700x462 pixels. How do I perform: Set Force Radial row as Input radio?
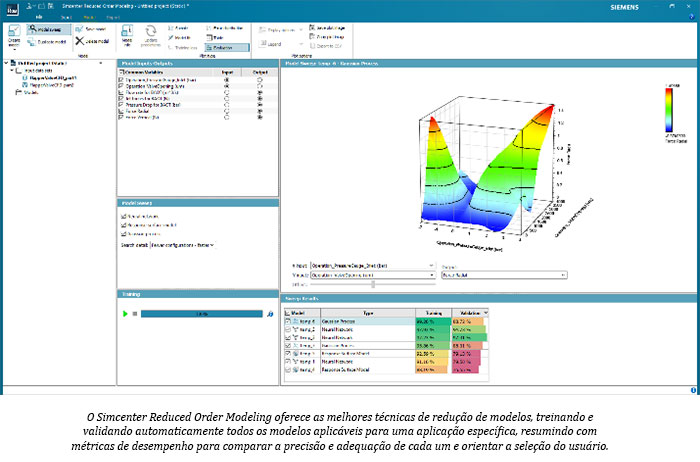click(x=226, y=111)
